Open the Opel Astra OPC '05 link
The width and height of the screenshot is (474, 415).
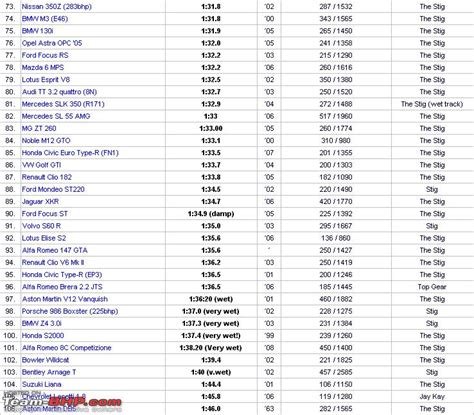point(52,43)
